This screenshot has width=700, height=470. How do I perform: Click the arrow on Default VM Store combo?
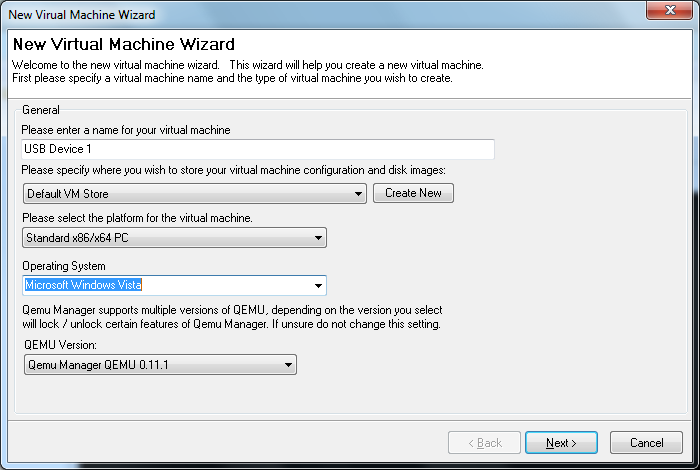358,194
